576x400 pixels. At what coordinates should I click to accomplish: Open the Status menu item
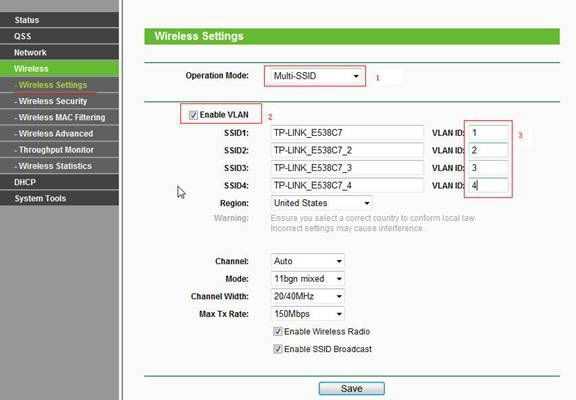[x=59, y=20]
